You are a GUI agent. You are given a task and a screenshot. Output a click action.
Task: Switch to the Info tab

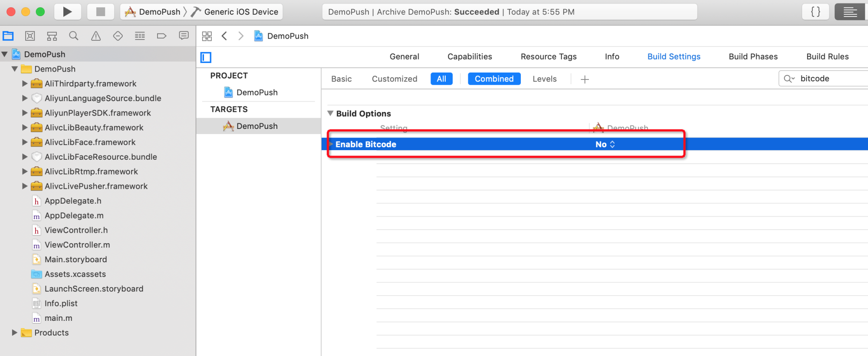[x=612, y=56]
